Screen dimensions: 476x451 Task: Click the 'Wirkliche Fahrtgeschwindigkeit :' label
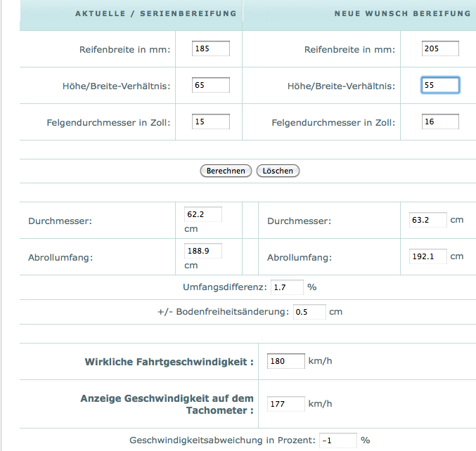pyautogui.click(x=169, y=362)
